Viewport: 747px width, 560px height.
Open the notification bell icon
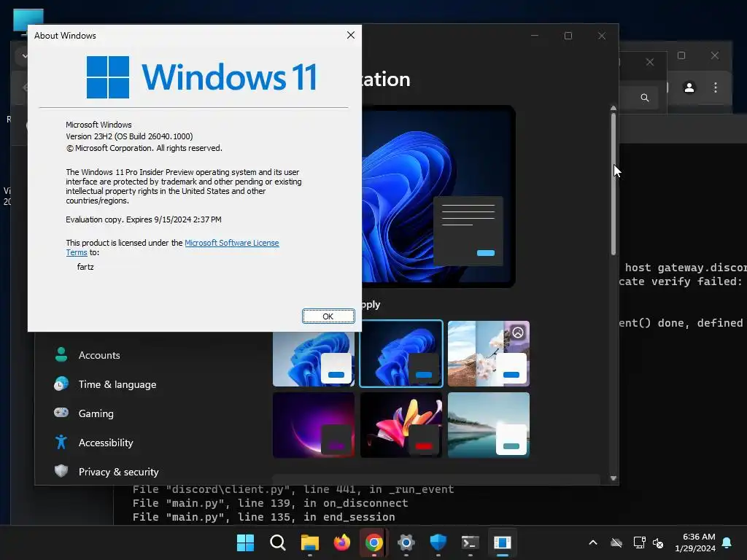tap(727, 542)
